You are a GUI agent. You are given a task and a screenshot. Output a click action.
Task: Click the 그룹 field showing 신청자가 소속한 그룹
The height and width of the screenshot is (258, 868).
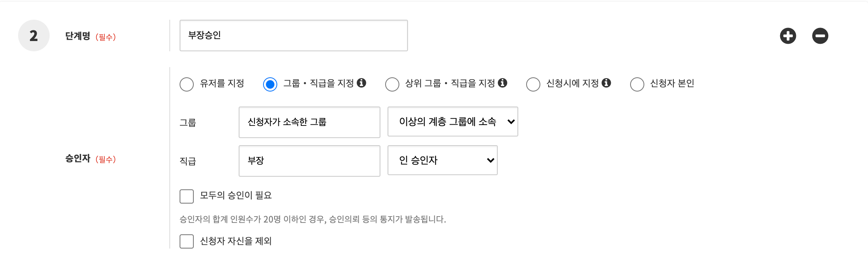tap(309, 122)
